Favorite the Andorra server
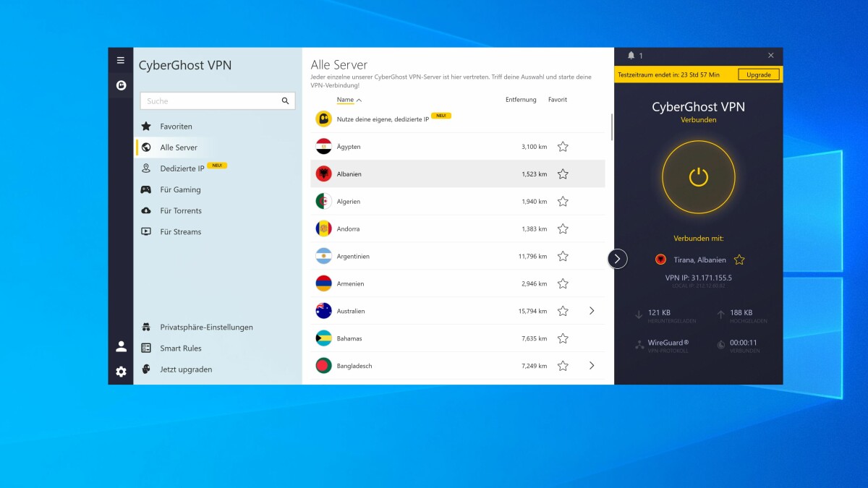 click(x=563, y=229)
